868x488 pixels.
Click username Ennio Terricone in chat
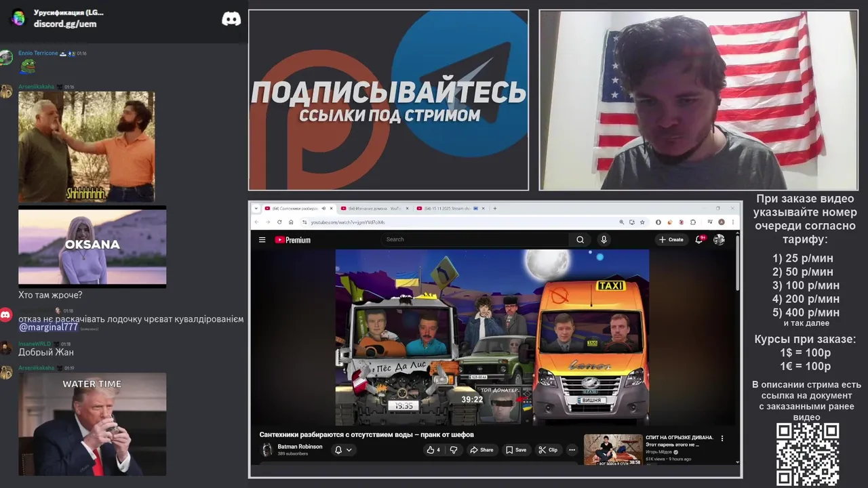tap(38, 53)
